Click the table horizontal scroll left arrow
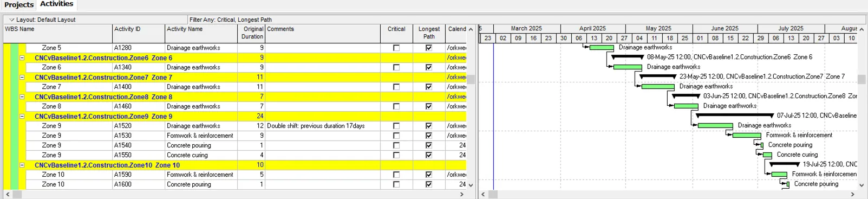 (8, 194)
